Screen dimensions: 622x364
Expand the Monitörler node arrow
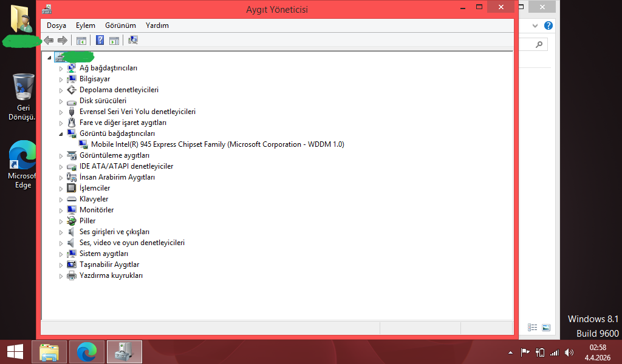61,211
